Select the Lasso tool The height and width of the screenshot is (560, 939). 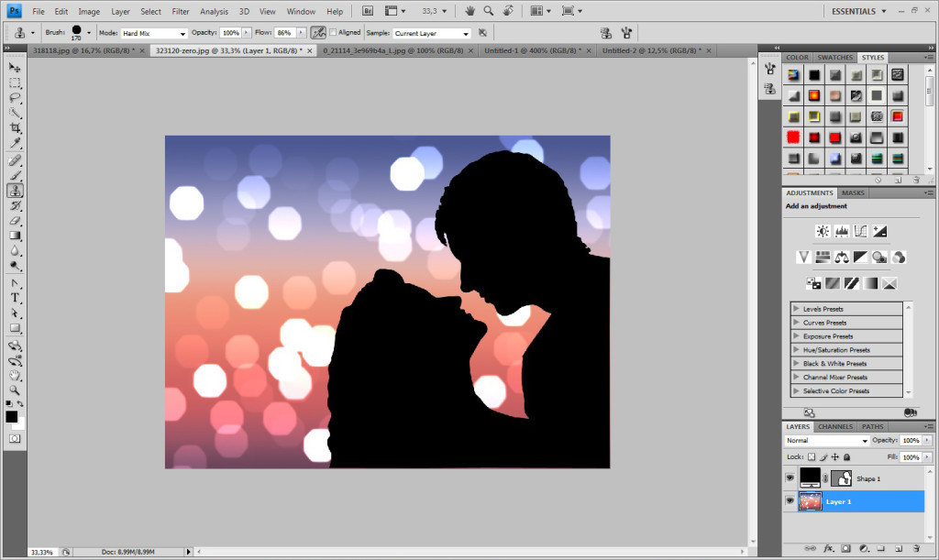click(x=15, y=98)
